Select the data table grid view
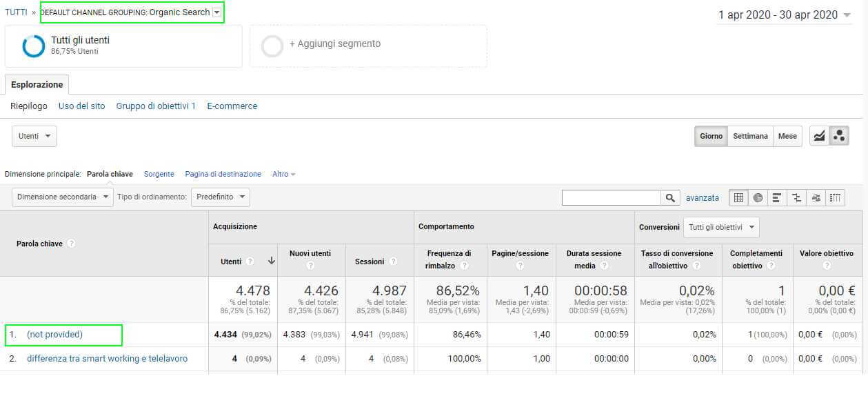 pyautogui.click(x=739, y=198)
